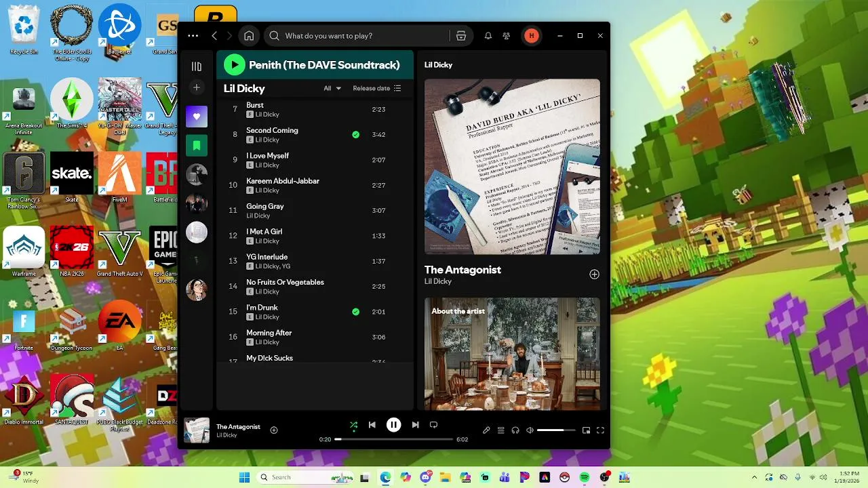Open the miniplayer

(x=587, y=430)
